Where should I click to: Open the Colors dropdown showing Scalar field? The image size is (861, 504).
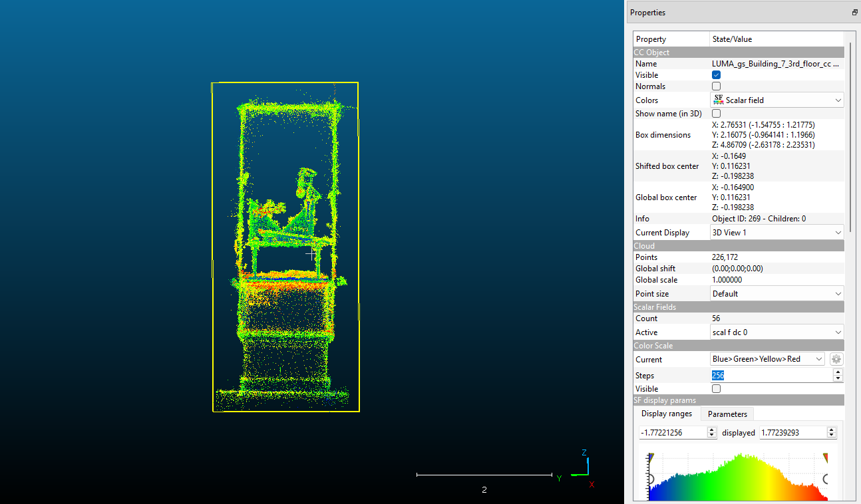click(x=776, y=100)
